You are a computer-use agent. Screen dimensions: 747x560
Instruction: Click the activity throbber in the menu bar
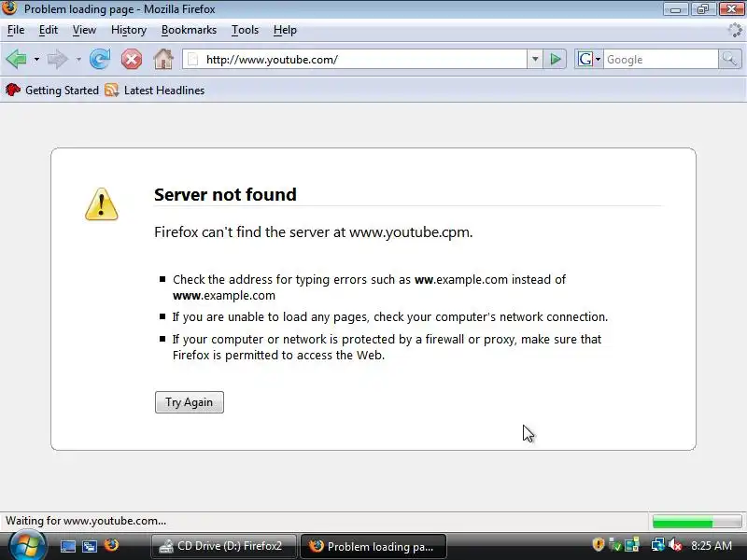click(x=735, y=30)
